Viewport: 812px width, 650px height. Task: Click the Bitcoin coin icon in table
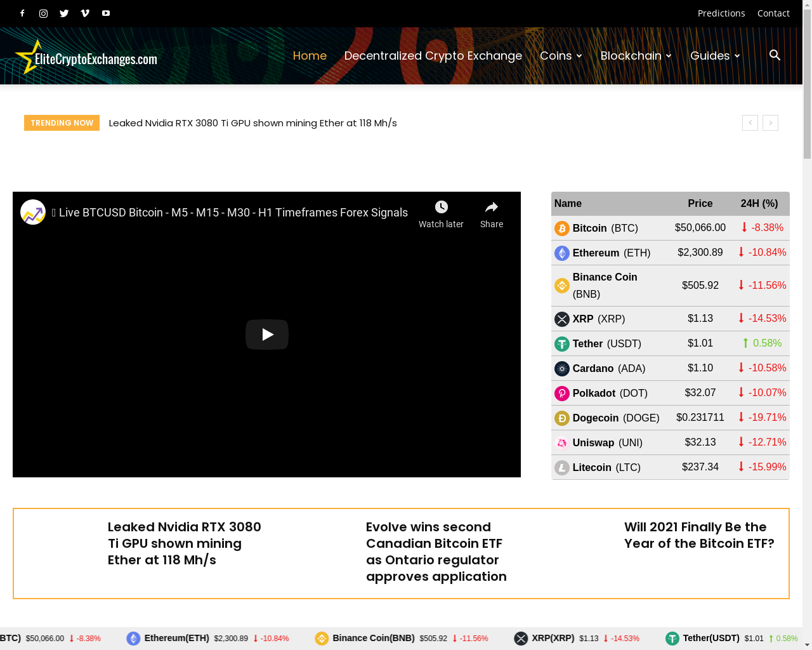coord(562,228)
